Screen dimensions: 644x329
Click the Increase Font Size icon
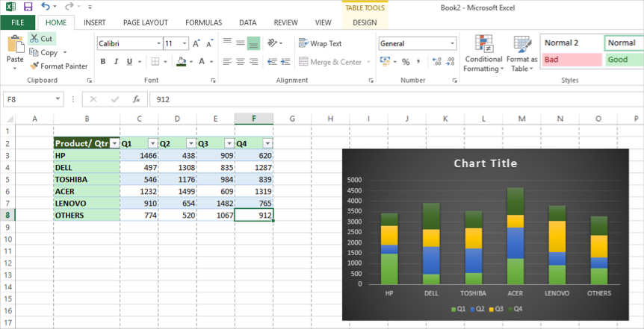point(196,43)
